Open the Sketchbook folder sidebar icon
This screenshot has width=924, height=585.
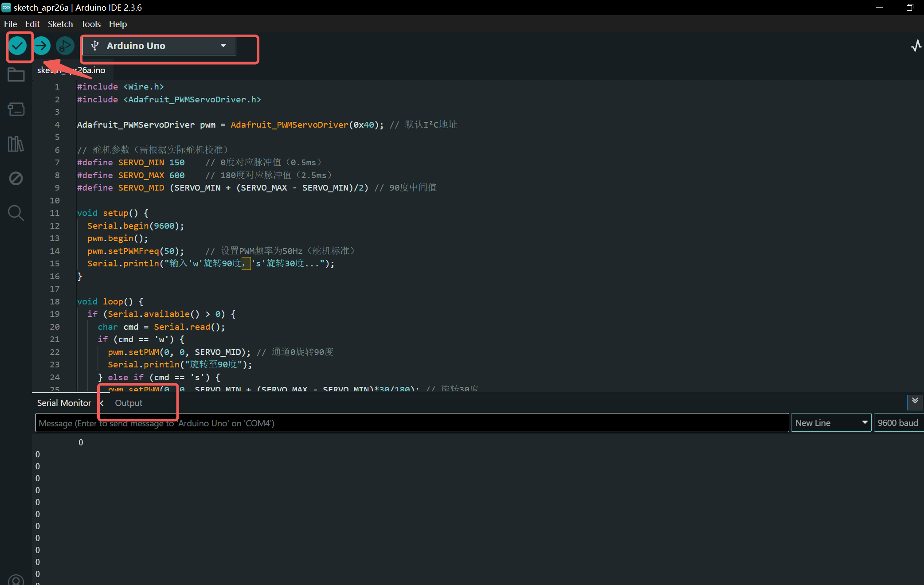(x=16, y=75)
